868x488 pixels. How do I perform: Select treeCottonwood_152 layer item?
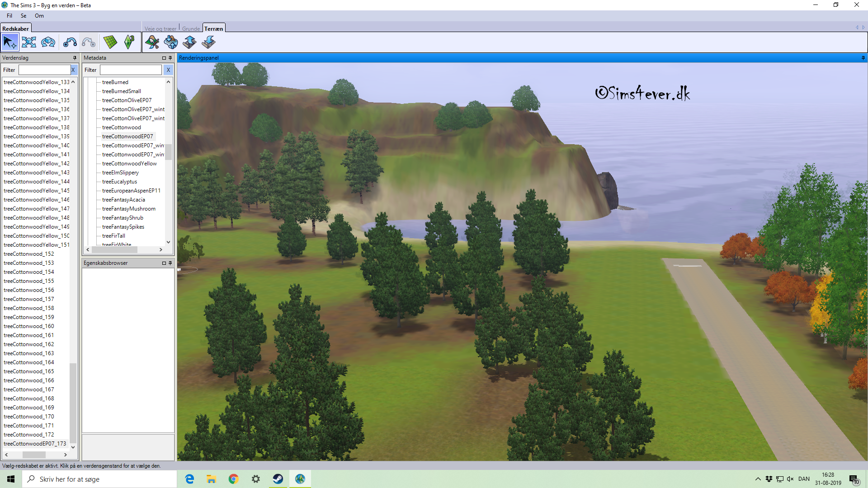[29, 254]
